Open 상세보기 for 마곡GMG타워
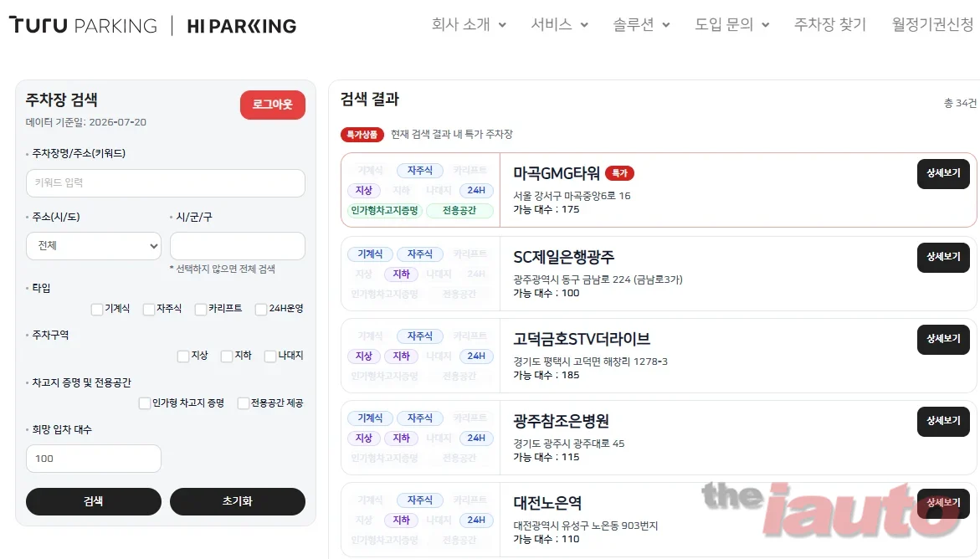This screenshot has width=980, height=559. (x=943, y=173)
